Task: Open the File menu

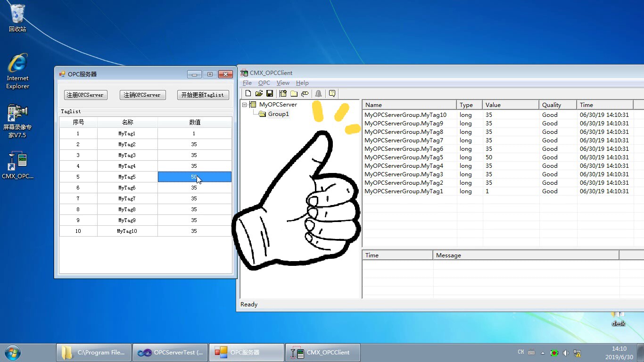Action: coord(247,83)
